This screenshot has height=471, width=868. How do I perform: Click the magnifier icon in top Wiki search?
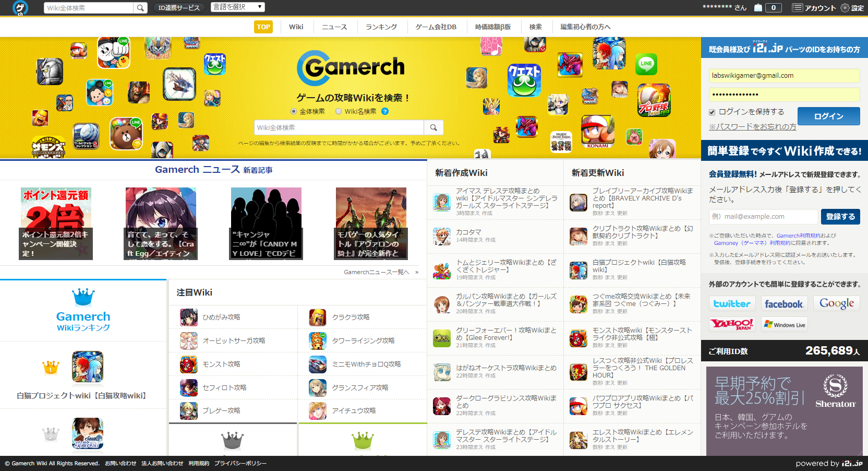coord(140,8)
